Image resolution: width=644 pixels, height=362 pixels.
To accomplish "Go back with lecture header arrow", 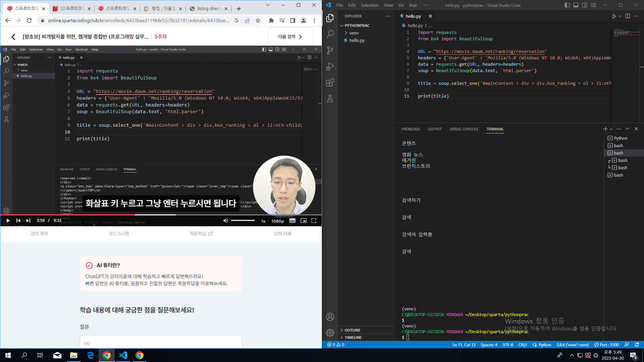I will point(13,37).
